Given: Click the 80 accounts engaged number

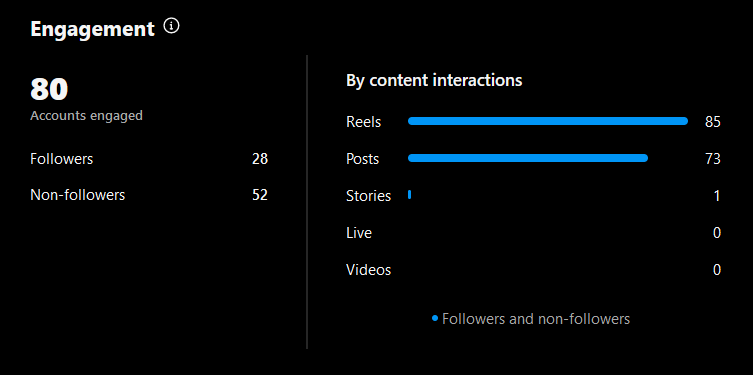Looking at the screenshot, I should 49,89.
